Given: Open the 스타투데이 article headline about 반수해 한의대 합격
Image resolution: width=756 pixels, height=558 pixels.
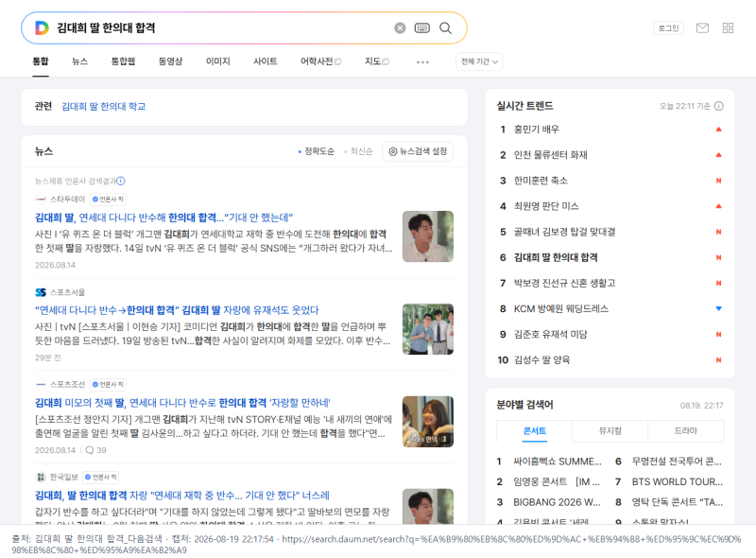Looking at the screenshot, I should click(x=163, y=218).
